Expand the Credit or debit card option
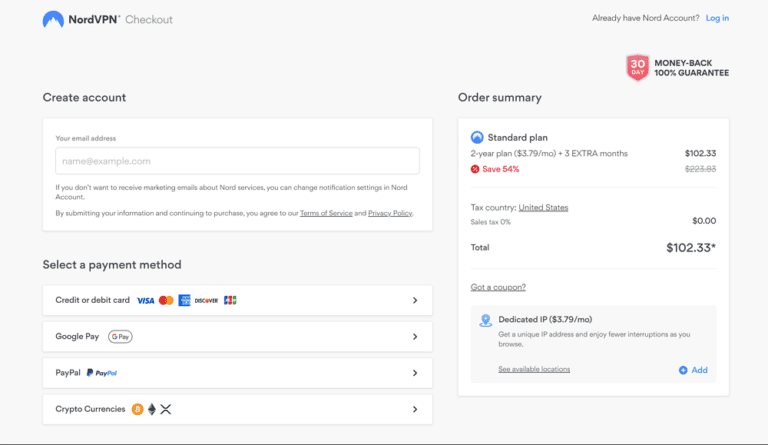 [x=414, y=300]
